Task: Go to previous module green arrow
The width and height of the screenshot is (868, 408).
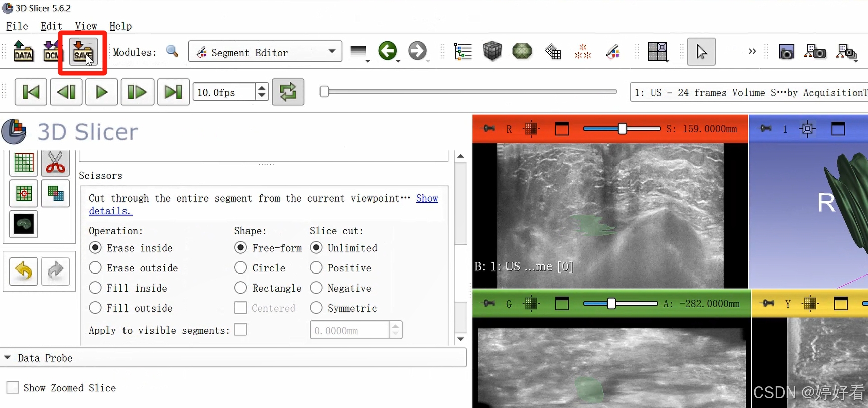Action: [387, 51]
